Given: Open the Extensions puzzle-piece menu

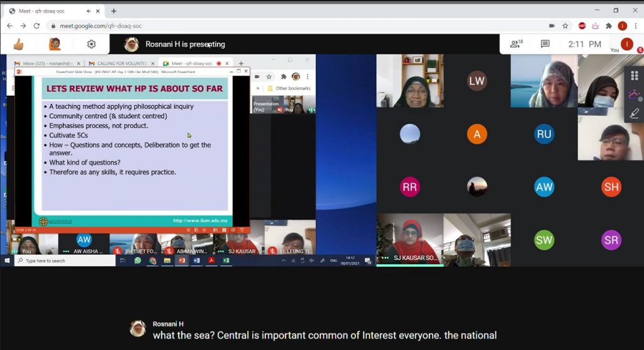Looking at the screenshot, I should click(609, 26).
